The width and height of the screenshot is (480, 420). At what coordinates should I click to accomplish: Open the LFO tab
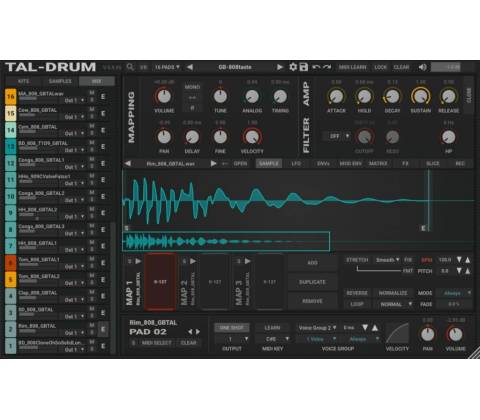pos(296,164)
